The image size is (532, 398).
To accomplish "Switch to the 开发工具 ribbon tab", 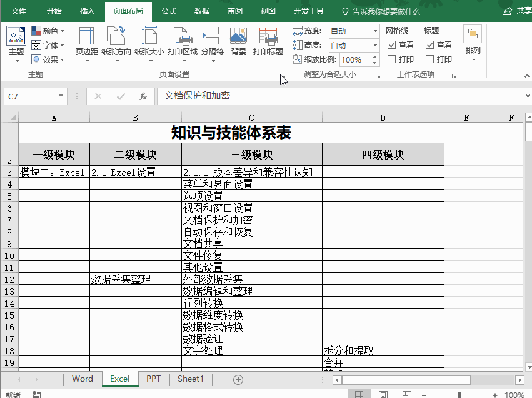I will click(309, 11).
